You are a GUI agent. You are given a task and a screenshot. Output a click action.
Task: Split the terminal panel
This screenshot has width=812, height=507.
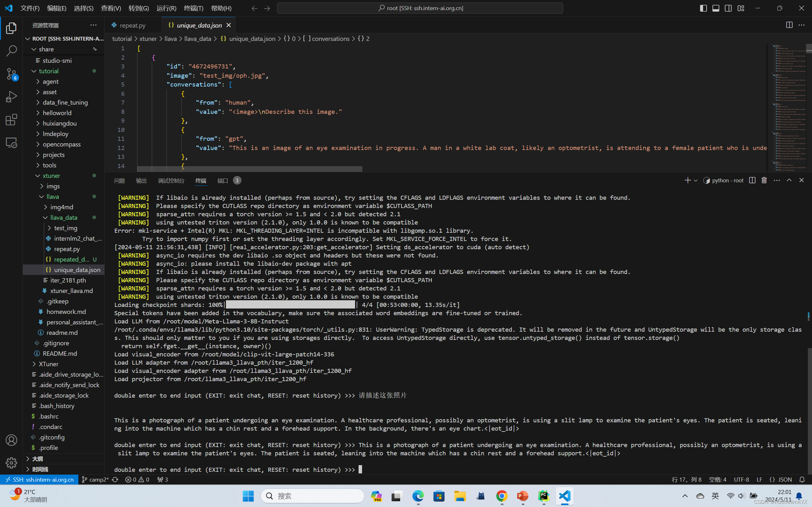(x=752, y=180)
